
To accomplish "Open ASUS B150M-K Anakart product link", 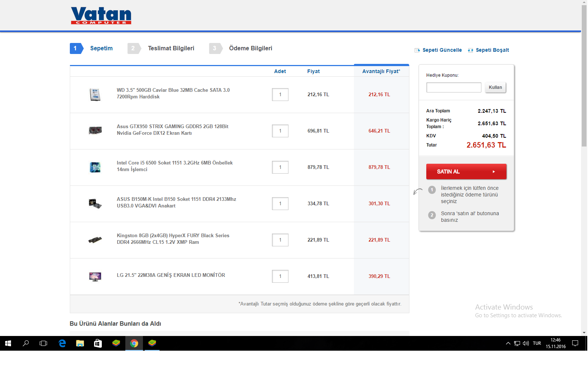I will coord(176,202).
